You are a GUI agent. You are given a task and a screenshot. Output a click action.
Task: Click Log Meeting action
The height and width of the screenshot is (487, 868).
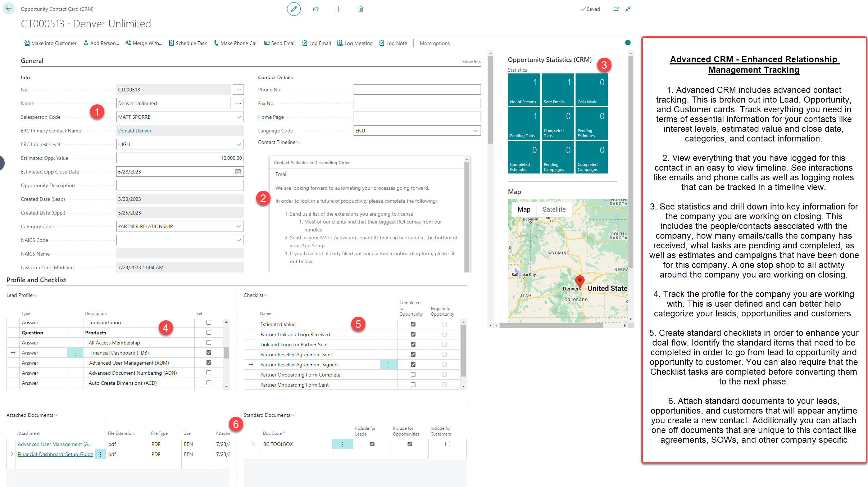(355, 43)
